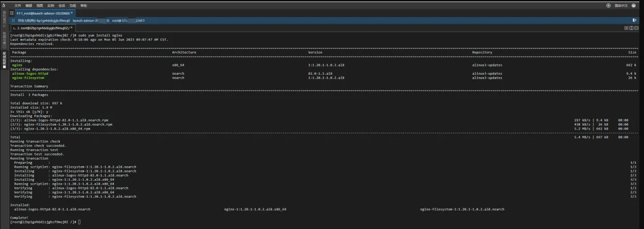The height and width of the screenshot is (229, 644).
Task: Click the '82.0-1.1.al8' version value
Action: (320, 73)
